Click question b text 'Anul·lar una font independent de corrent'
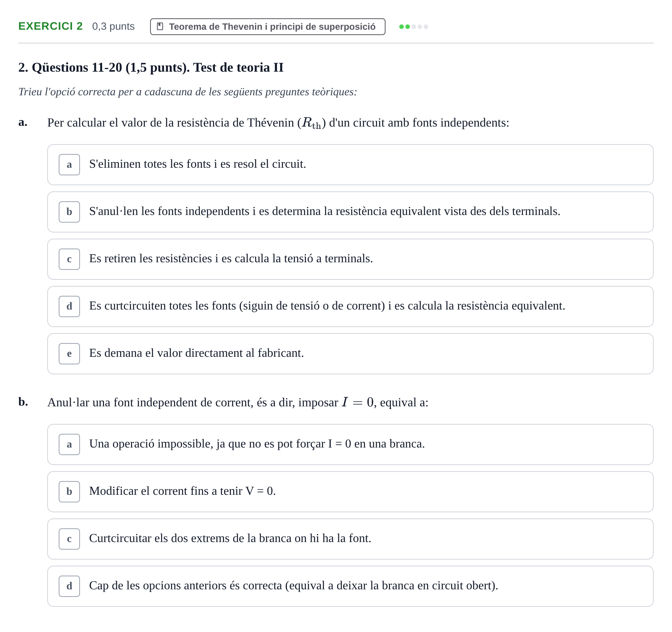 coord(238,403)
